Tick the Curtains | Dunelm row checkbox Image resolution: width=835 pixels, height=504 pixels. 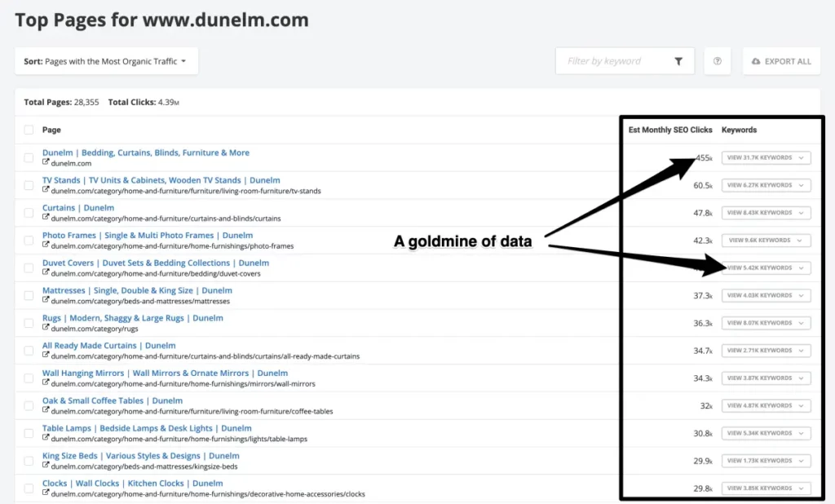tap(29, 213)
